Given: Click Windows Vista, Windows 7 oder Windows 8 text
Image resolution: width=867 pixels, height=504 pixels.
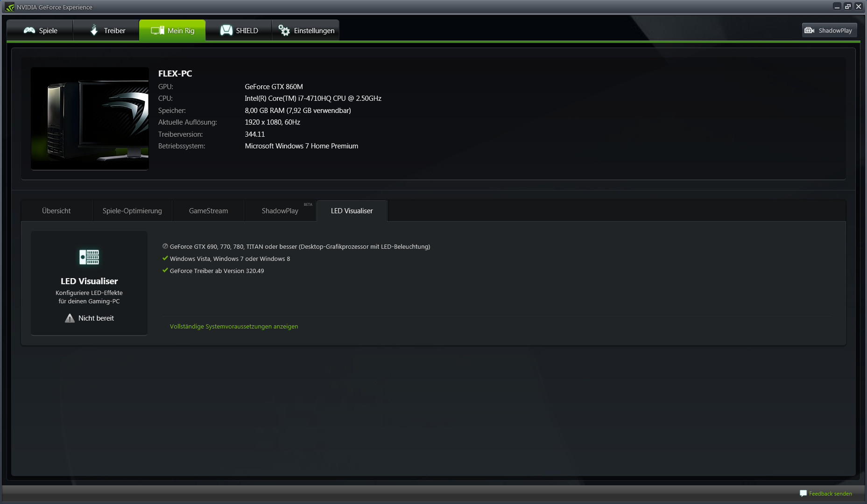Looking at the screenshot, I should [x=230, y=259].
